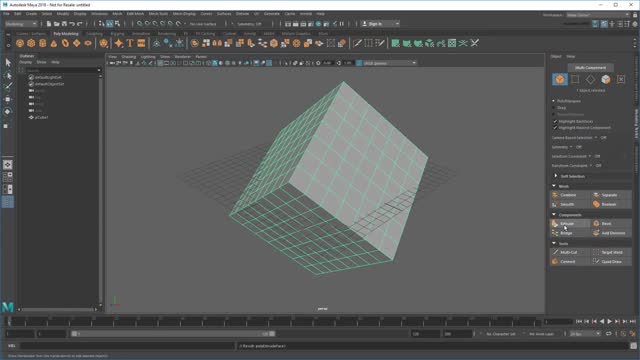Image resolution: width=640 pixels, height=360 pixels.
Task: Open the Edit Mesh menu
Action: tap(135, 14)
